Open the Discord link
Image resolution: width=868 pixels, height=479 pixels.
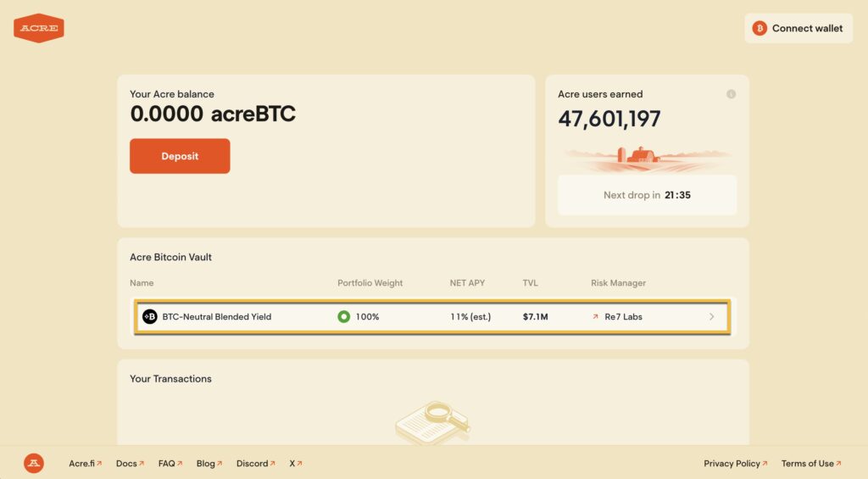point(256,464)
